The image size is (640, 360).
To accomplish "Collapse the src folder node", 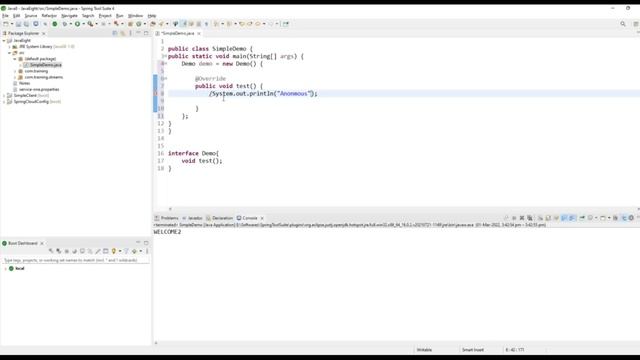I will (x=9, y=53).
